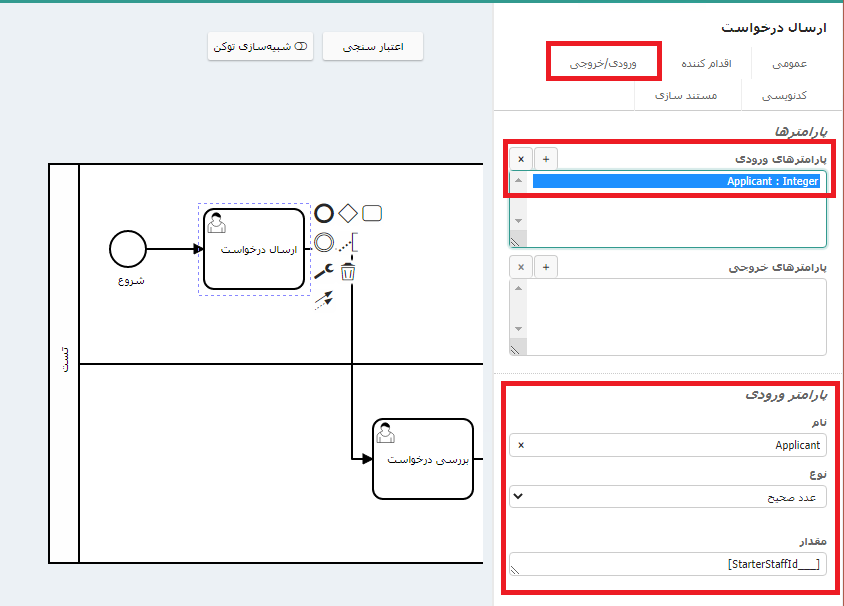Open the اقدام کننده tab
Screen dimensions: 844x606
point(706,63)
